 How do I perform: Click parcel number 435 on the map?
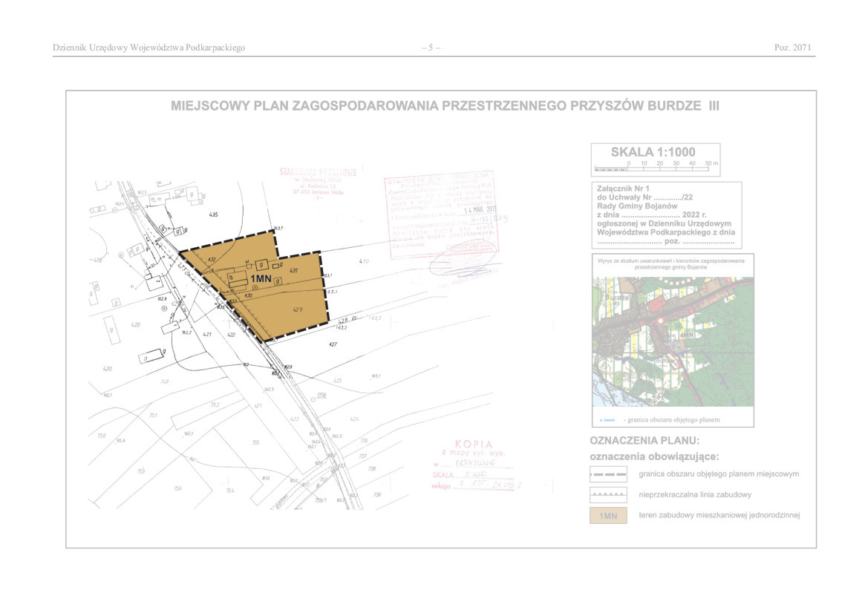214,214
